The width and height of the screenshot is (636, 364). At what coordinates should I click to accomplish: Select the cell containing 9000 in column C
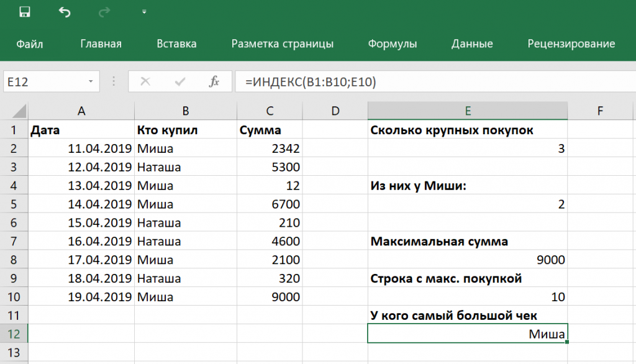(x=269, y=296)
